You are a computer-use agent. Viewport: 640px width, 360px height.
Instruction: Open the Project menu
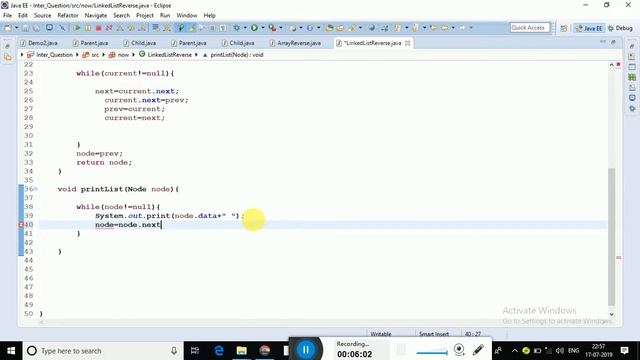[145, 16]
